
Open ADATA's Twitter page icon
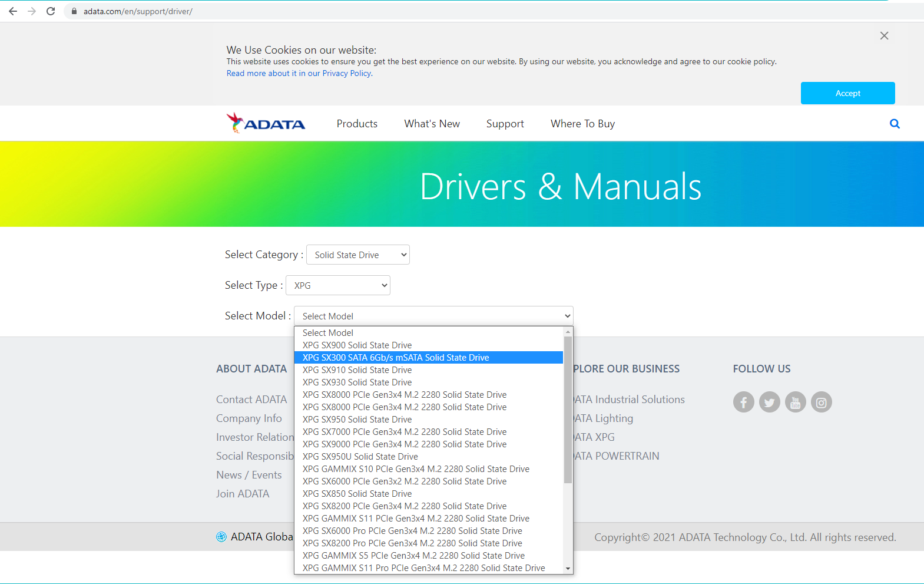pos(770,402)
